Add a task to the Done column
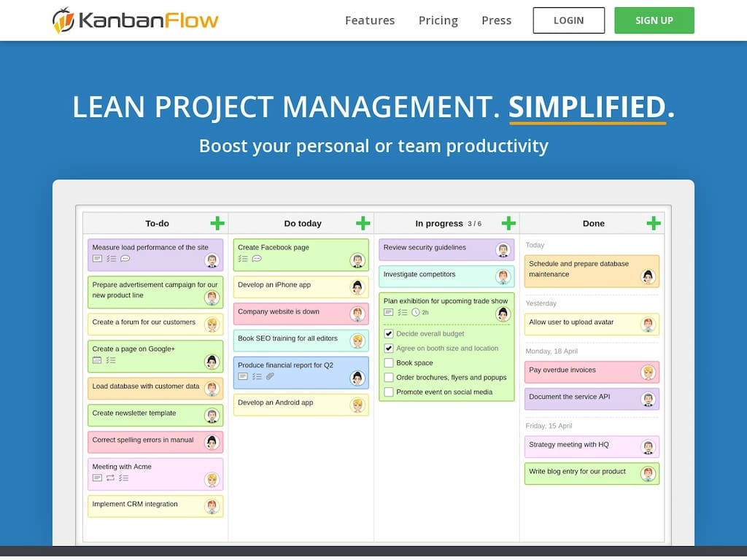 [x=654, y=223]
